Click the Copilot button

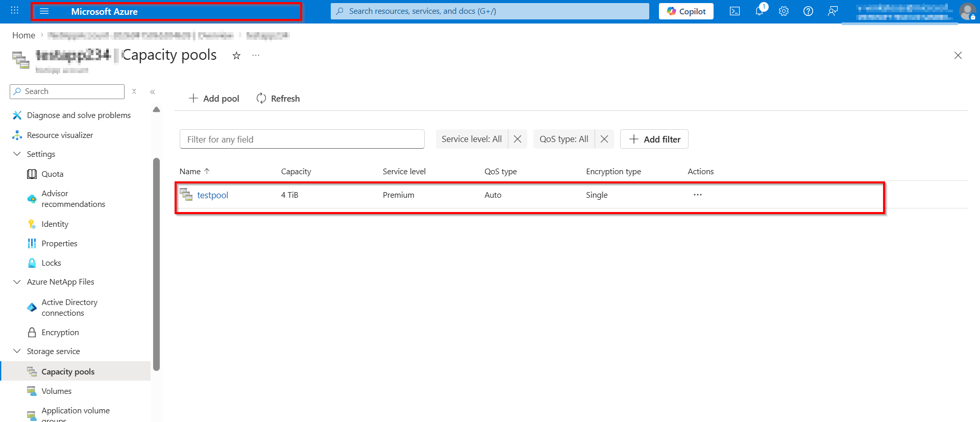pos(686,11)
